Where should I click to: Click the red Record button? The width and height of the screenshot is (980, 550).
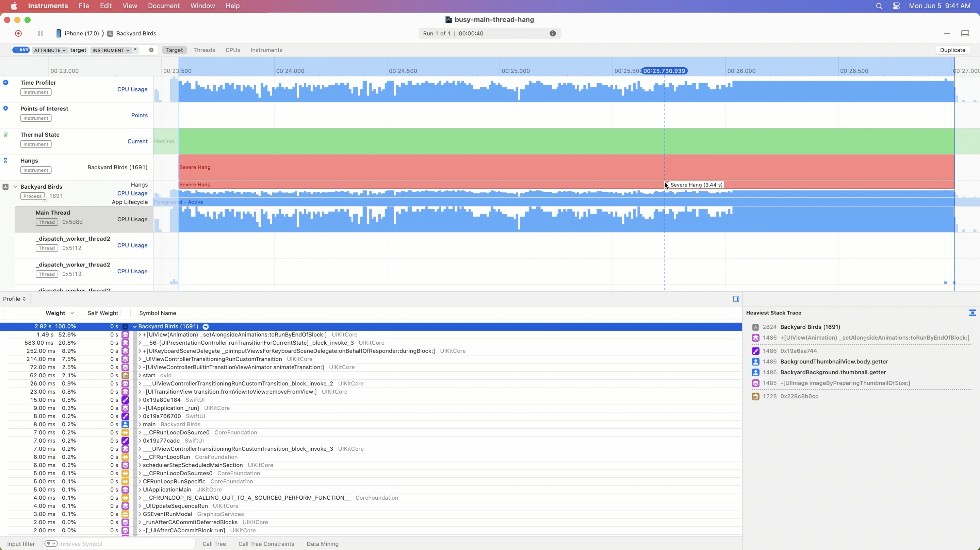coord(18,33)
